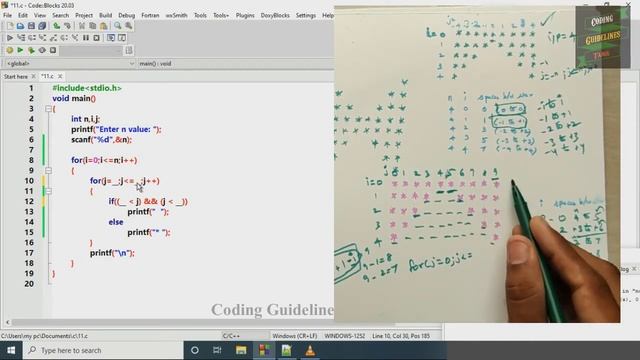Image resolution: width=640 pixels, height=360 pixels.
Task: Open the Project menu
Action: [x=84, y=15]
